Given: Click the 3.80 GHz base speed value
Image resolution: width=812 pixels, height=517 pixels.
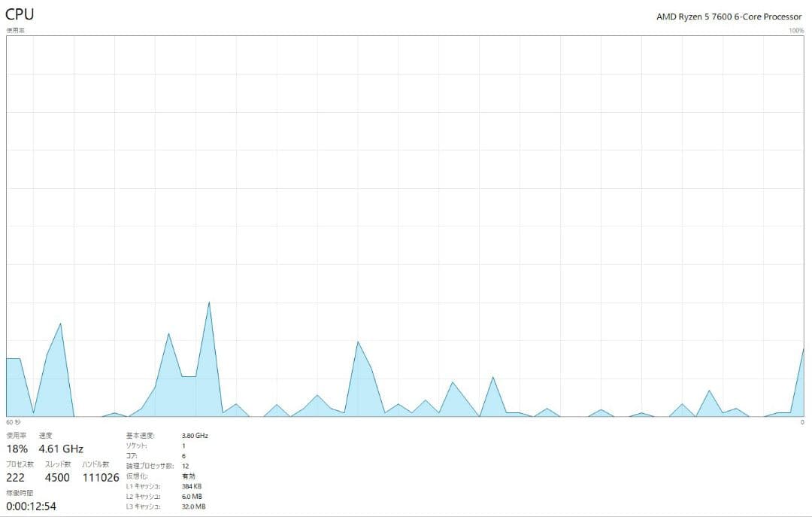Looking at the screenshot, I should point(195,436).
